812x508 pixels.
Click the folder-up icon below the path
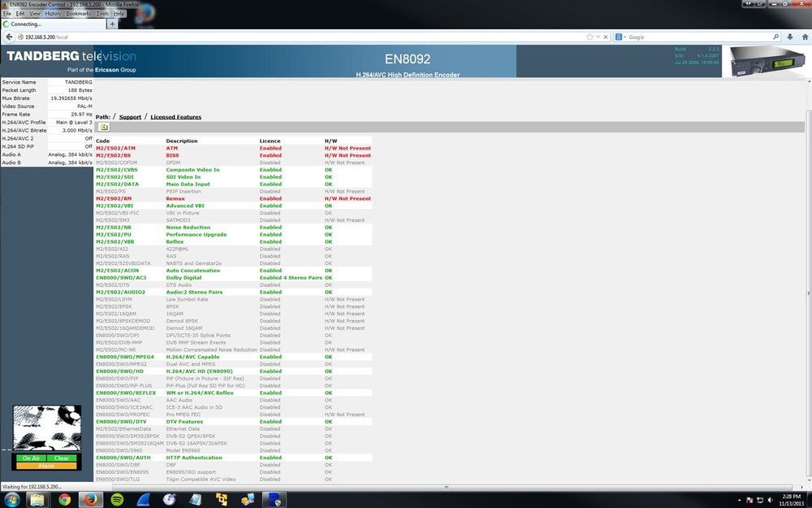(104, 128)
